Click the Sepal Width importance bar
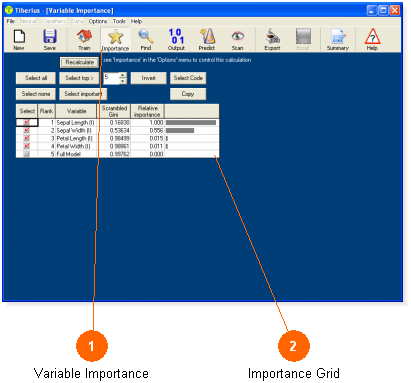411x383 pixels. tap(180, 130)
